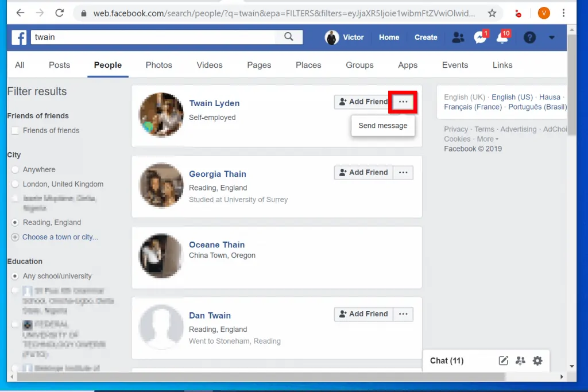The height and width of the screenshot is (392, 588).
Task: Add Dan Twain as friend
Action: (x=363, y=314)
